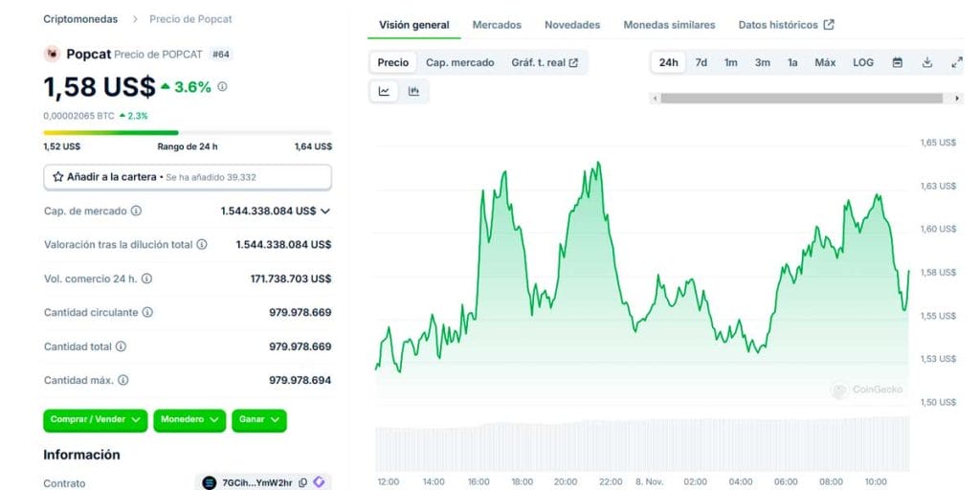This screenshot has width=980, height=490.
Task: Click the purple icon in contract box
Action: pos(319,482)
